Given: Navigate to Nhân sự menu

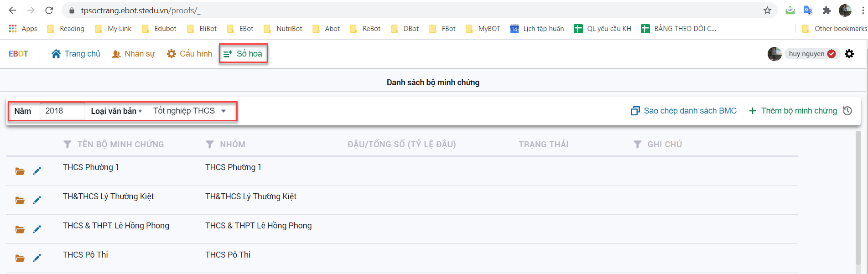Looking at the screenshot, I should pyautogui.click(x=134, y=54).
